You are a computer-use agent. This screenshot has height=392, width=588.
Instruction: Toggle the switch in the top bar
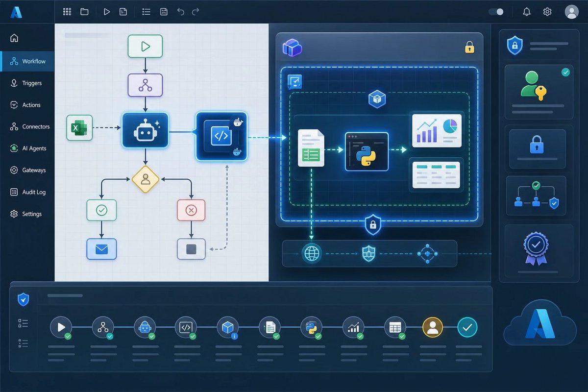pyautogui.click(x=496, y=12)
